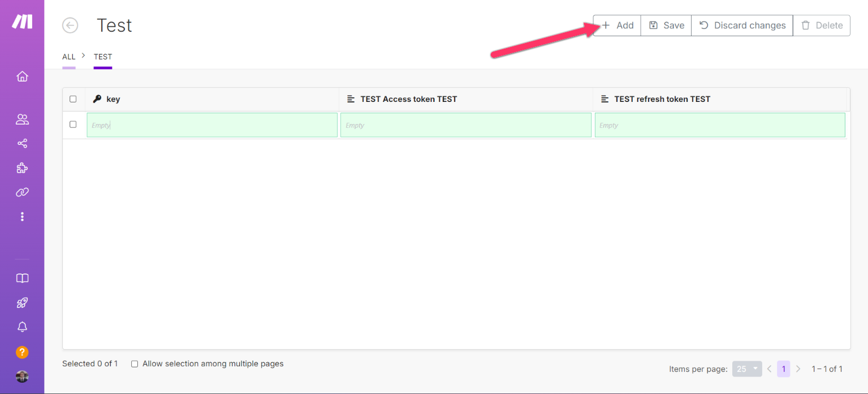Screen dimensions: 868x394
Task: Open the Notifications bell icon
Action: pos(22,327)
